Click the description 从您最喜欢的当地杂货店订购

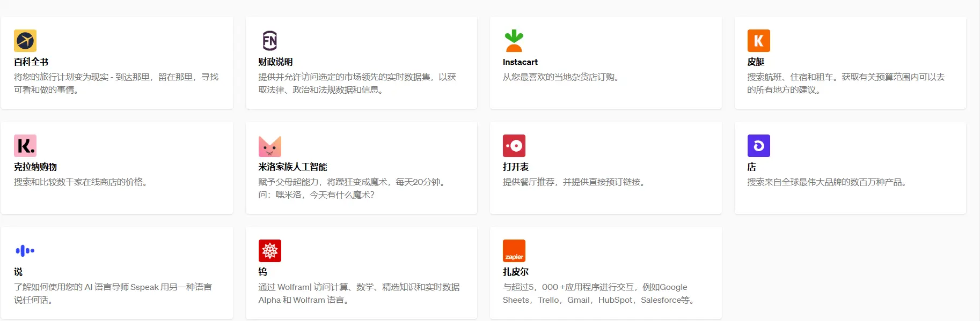tap(562, 77)
